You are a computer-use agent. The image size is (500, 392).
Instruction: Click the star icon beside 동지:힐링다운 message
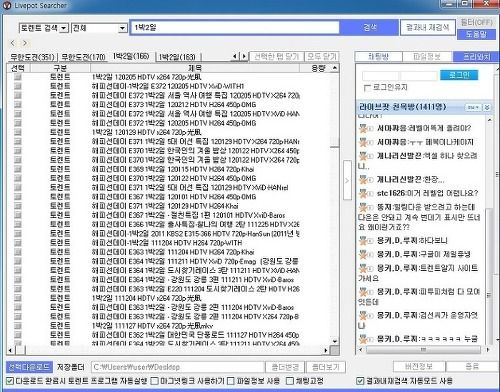pos(363,207)
